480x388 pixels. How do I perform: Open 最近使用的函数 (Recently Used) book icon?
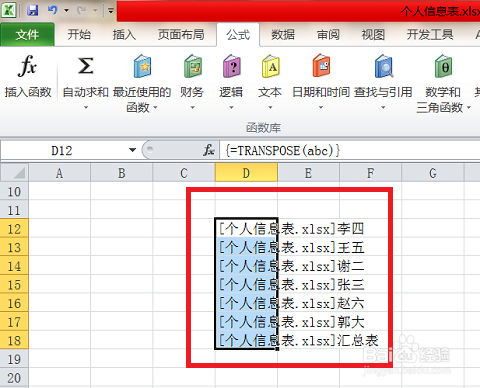click(x=142, y=66)
